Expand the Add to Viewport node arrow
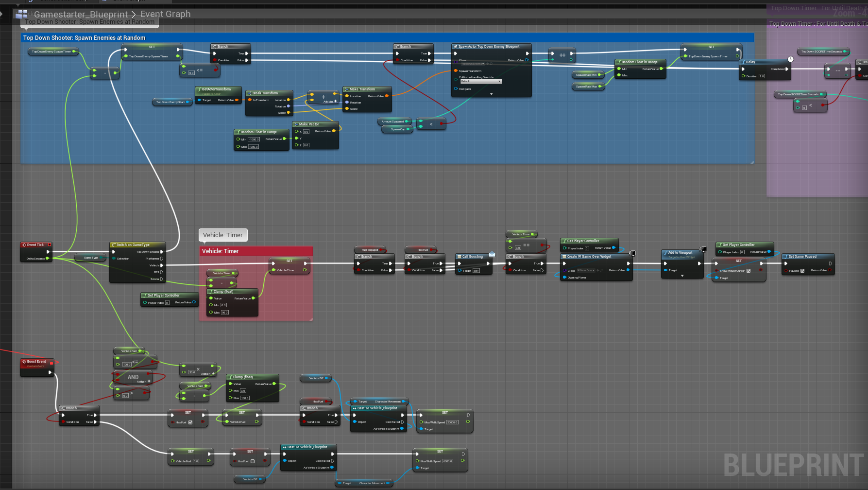The width and height of the screenshot is (868, 490). tap(682, 276)
